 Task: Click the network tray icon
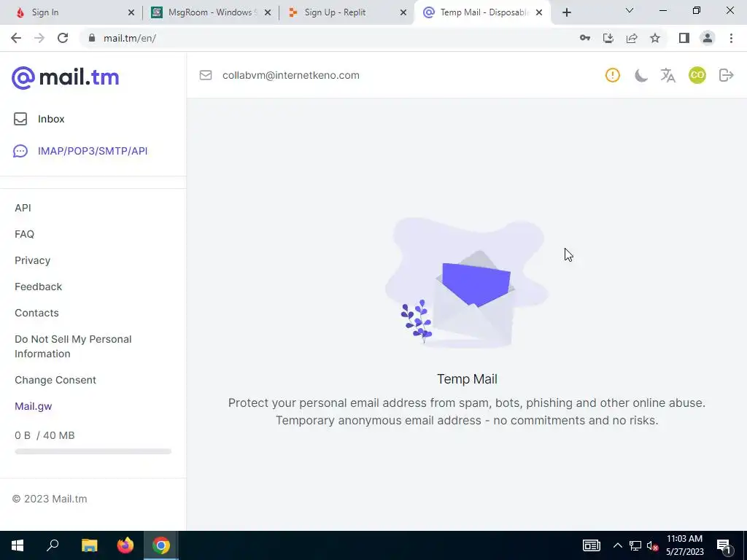[x=635, y=545]
